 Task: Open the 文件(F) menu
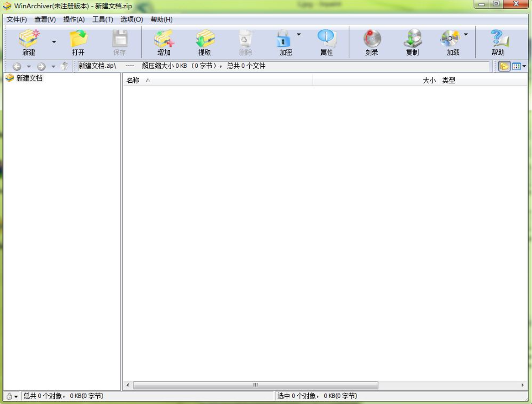tap(16, 19)
